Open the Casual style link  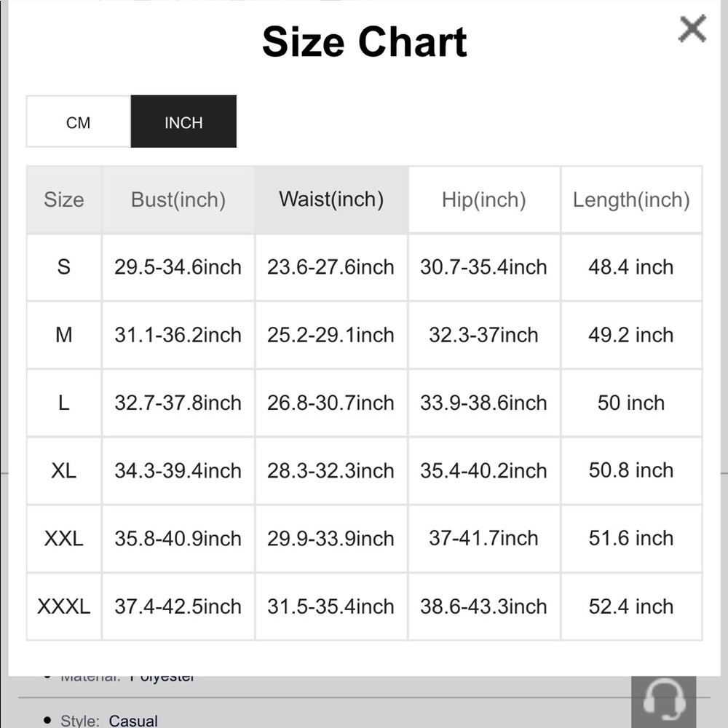pyautogui.click(x=133, y=721)
